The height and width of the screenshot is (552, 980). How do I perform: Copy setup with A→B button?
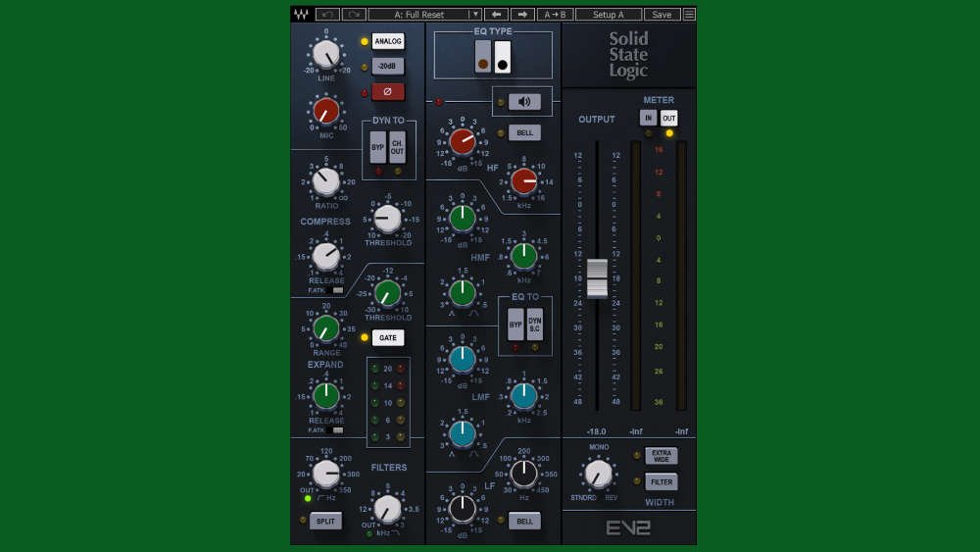point(555,15)
